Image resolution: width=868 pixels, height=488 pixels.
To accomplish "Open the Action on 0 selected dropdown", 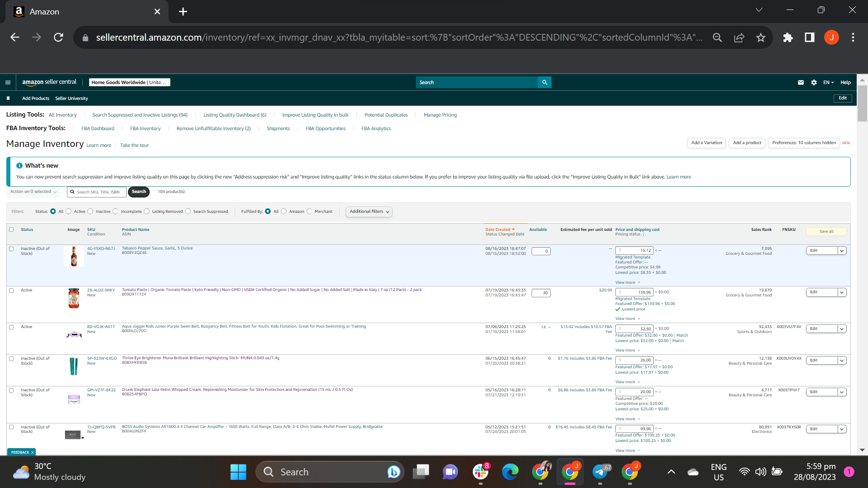I will (x=33, y=192).
